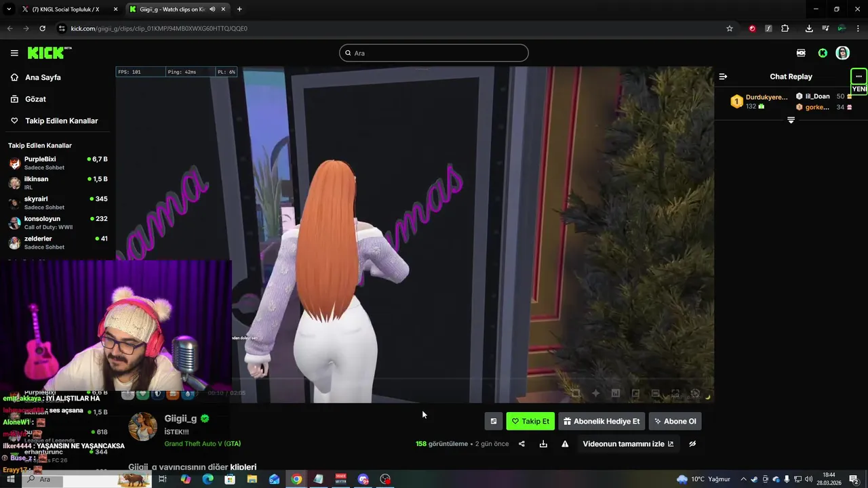Screen dimensions: 868x488
Task: Open Chrome three-dot menu
Action: point(858,28)
